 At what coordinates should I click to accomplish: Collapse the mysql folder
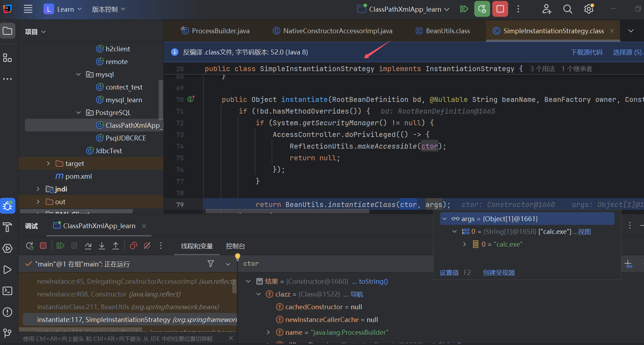tap(79, 74)
